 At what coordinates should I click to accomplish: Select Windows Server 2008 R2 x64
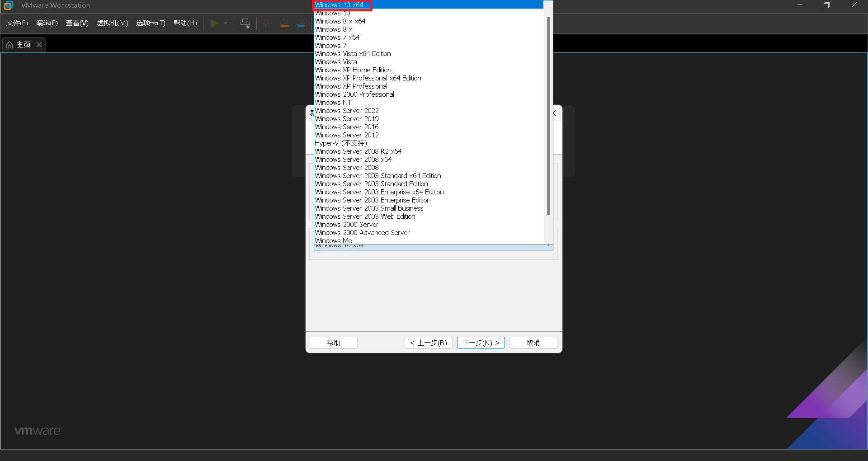tap(429, 151)
